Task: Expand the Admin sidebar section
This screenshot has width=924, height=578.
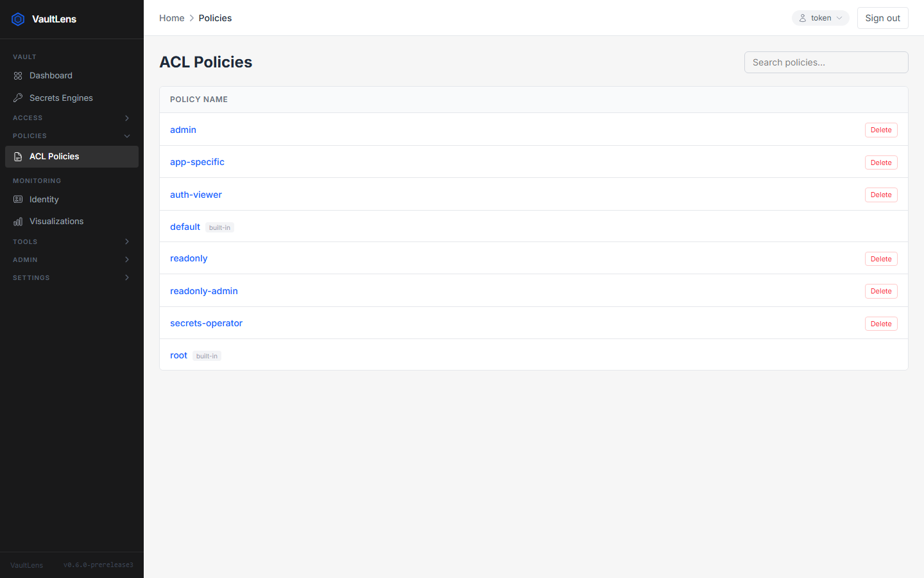Action: tap(72, 260)
